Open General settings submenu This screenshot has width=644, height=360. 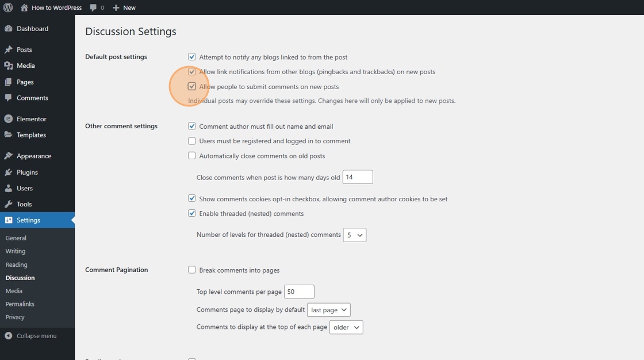(x=16, y=238)
